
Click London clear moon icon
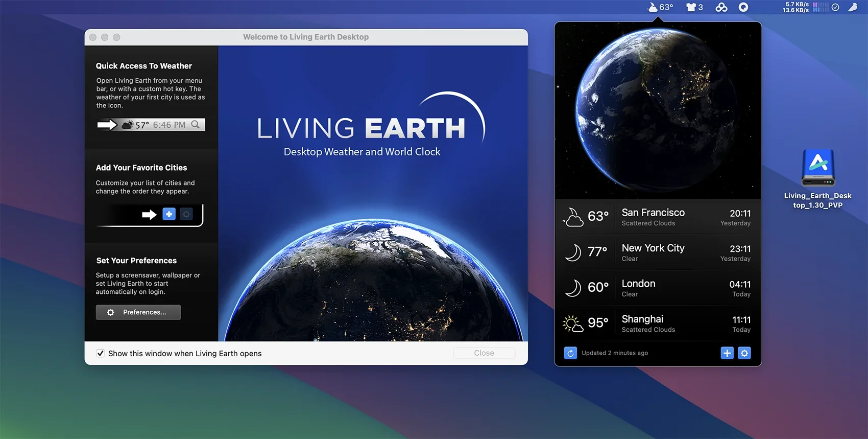click(x=573, y=288)
